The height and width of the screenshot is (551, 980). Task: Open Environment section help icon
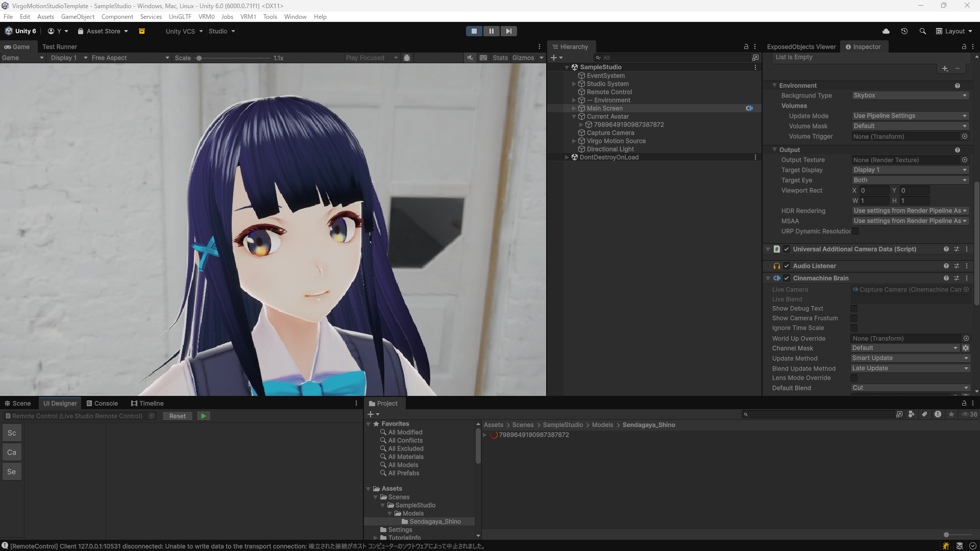pos(958,86)
